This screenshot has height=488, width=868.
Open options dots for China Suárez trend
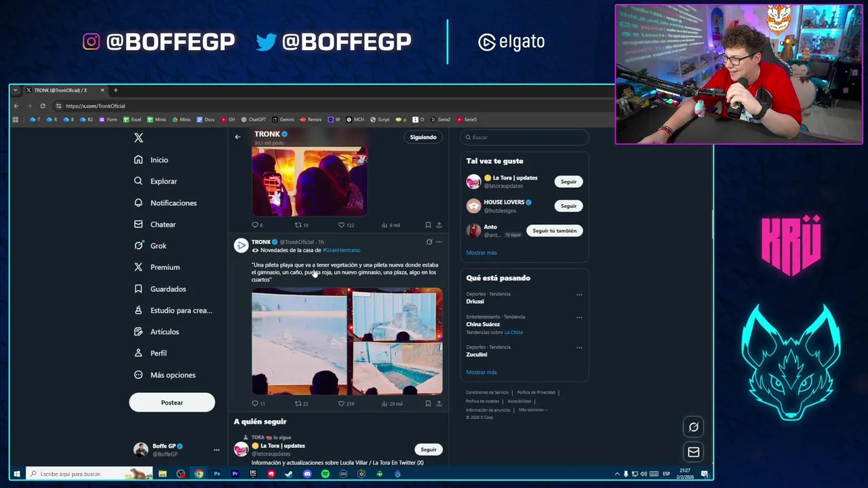[x=579, y=317]
